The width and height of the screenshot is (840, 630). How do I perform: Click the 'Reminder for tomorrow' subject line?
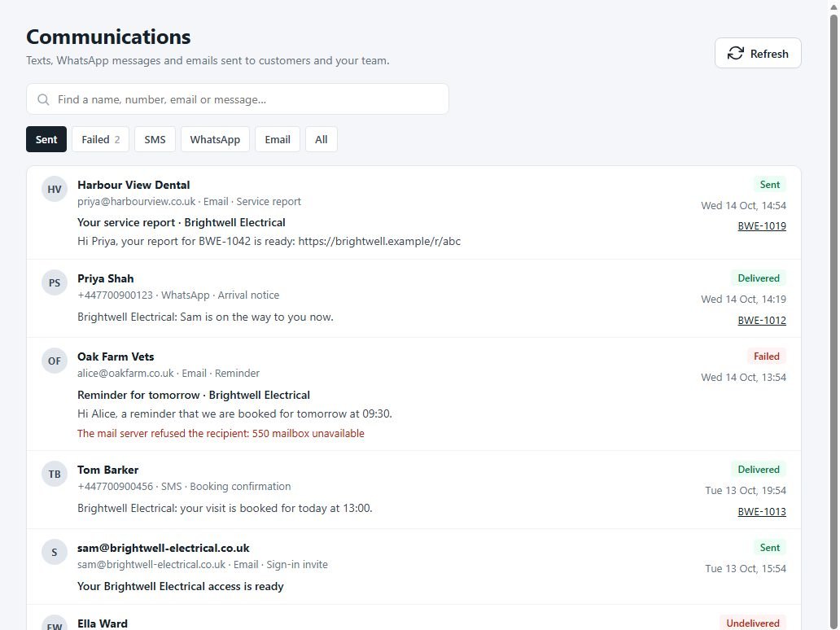(x=194, y=395)
